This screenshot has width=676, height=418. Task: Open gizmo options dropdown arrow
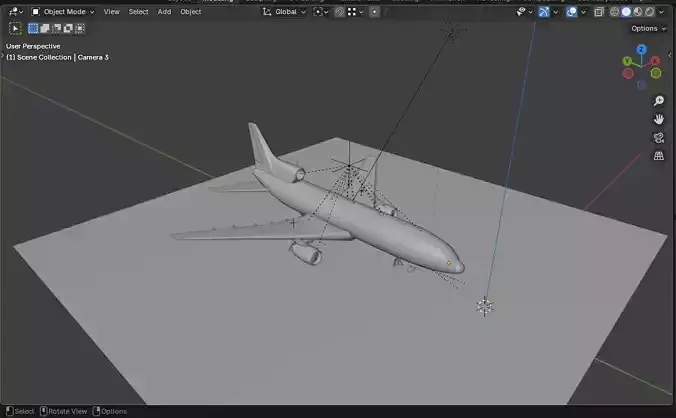click(x=556, y=12)
